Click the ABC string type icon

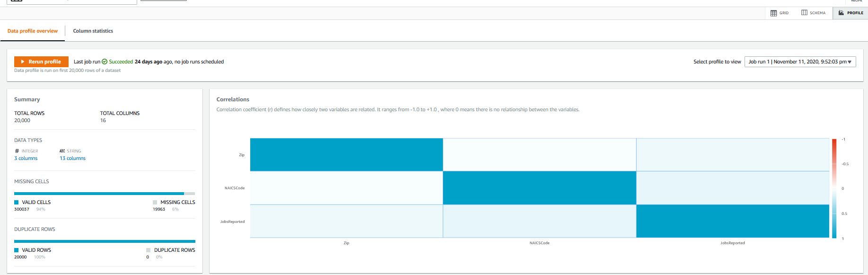pyautogui.click(x=62, y=151)
